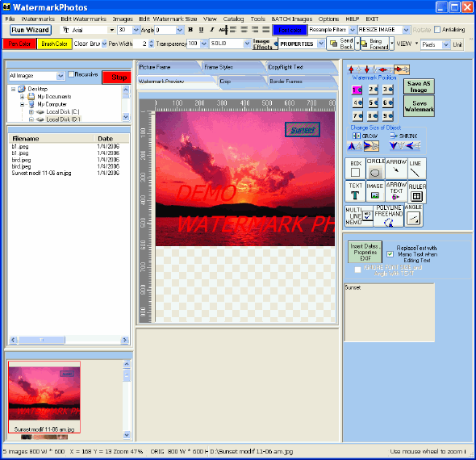Image resolution: width=476 pixels, height=460 pixels.
Task: Switch to the Picture Frame tab
Action: (168, 67)
